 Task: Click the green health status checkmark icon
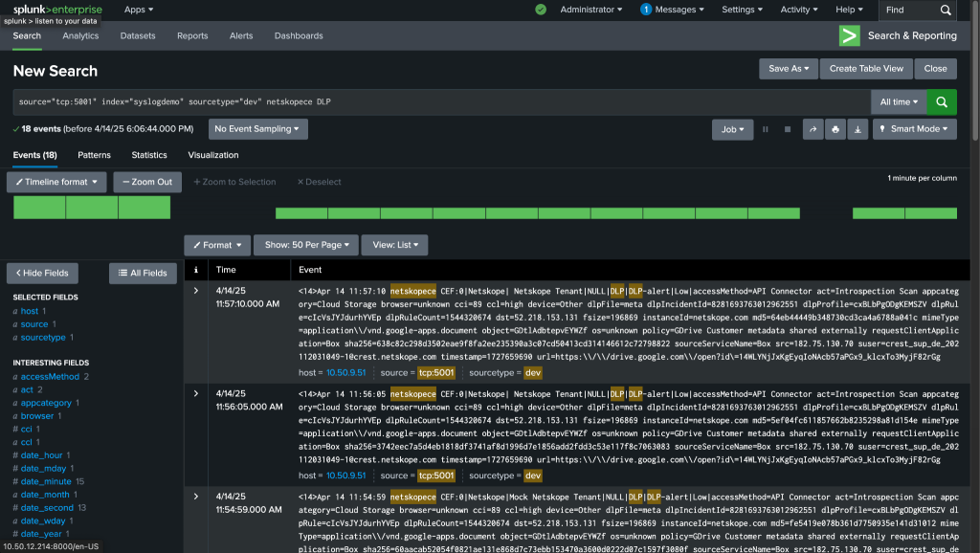coord(541,10)
